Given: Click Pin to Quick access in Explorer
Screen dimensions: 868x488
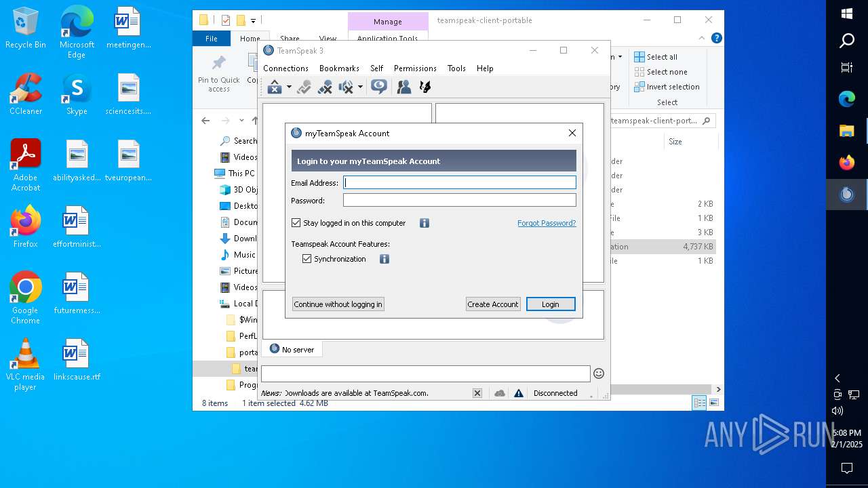Looking at the screenshot, I should 218,74.
